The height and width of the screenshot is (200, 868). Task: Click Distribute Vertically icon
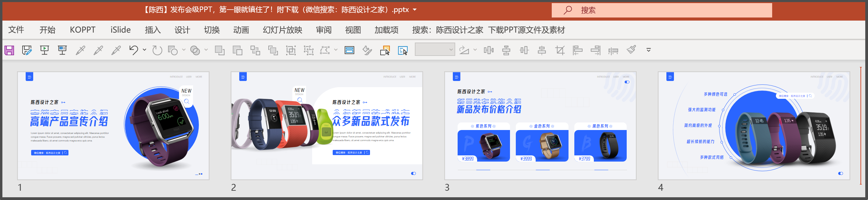click(506, 50)
